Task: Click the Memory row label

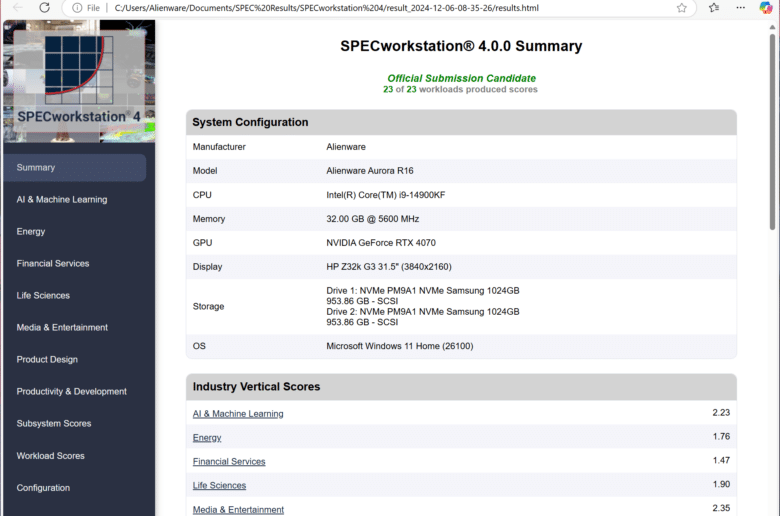Action: [x=209, y=219]
